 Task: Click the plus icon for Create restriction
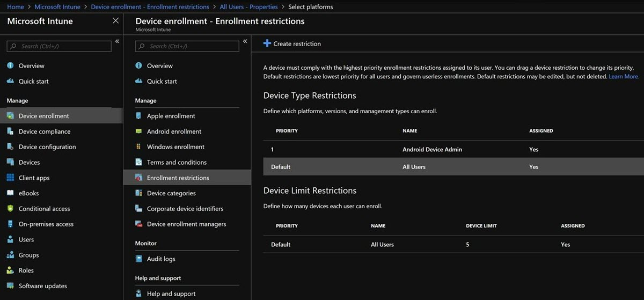(x=267, y=43)
